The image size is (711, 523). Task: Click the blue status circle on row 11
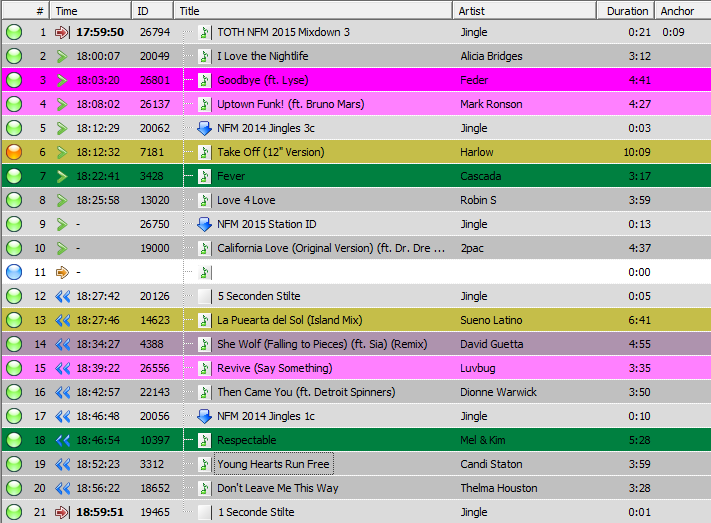(x=14, y=272)
